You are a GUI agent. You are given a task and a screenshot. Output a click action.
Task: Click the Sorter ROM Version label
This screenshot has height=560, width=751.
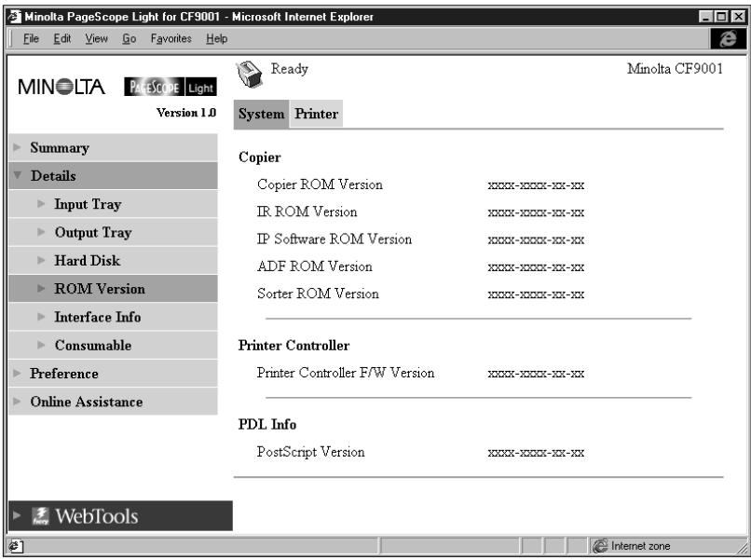point(318,294)
